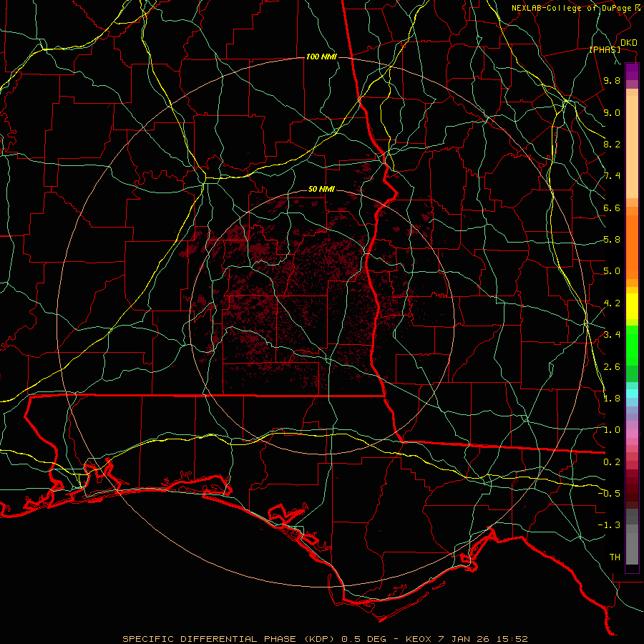Click the 1.0 value on the color scale
Image resolution: width=644 pixels, height=644 pixels.
tap(612, 430)
